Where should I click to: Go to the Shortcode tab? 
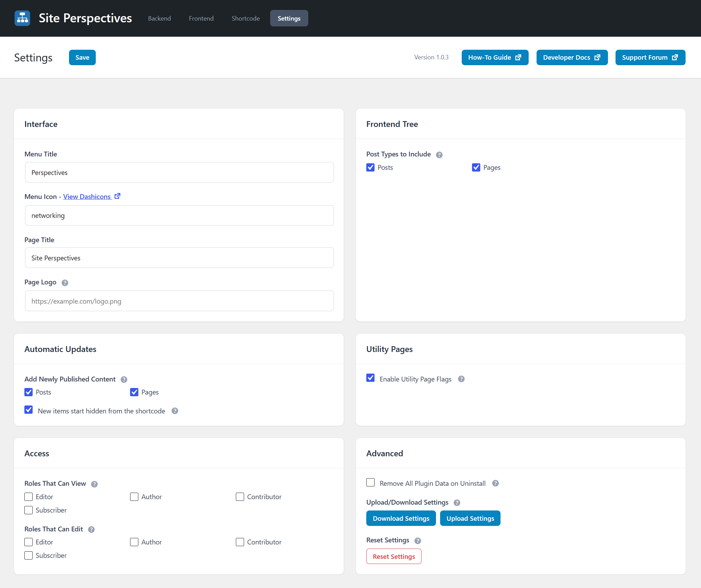[x=245, y=18]
